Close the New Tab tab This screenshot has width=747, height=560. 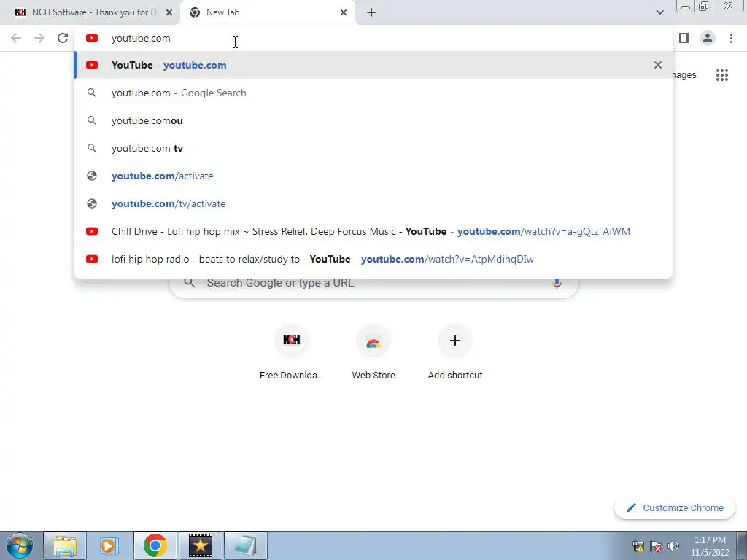pos(344,12)
